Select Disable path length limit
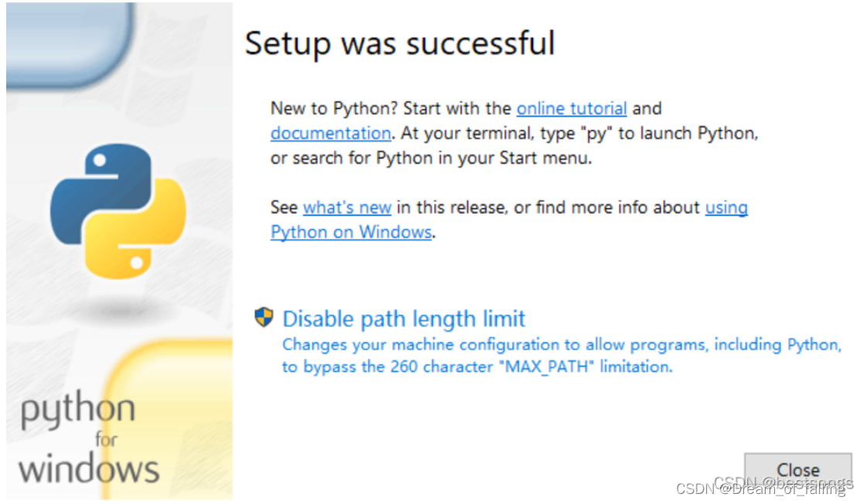Image resolution: width=857 pixels, height=504 pixels. click(404, 318)
